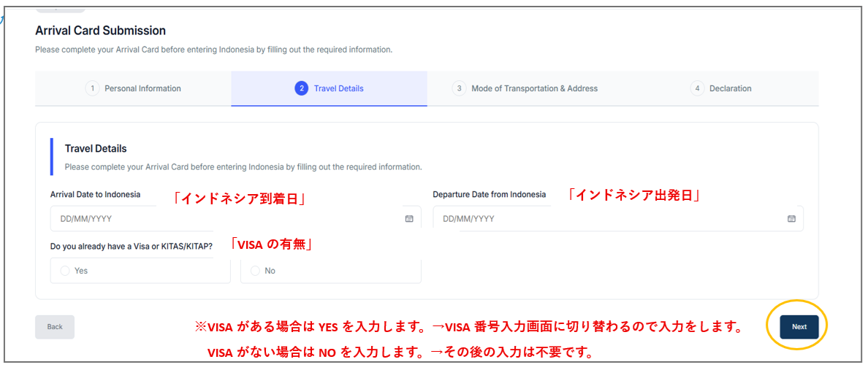Click the Travel Details section heading
The image size is (868, 370).
pos(96,148)
